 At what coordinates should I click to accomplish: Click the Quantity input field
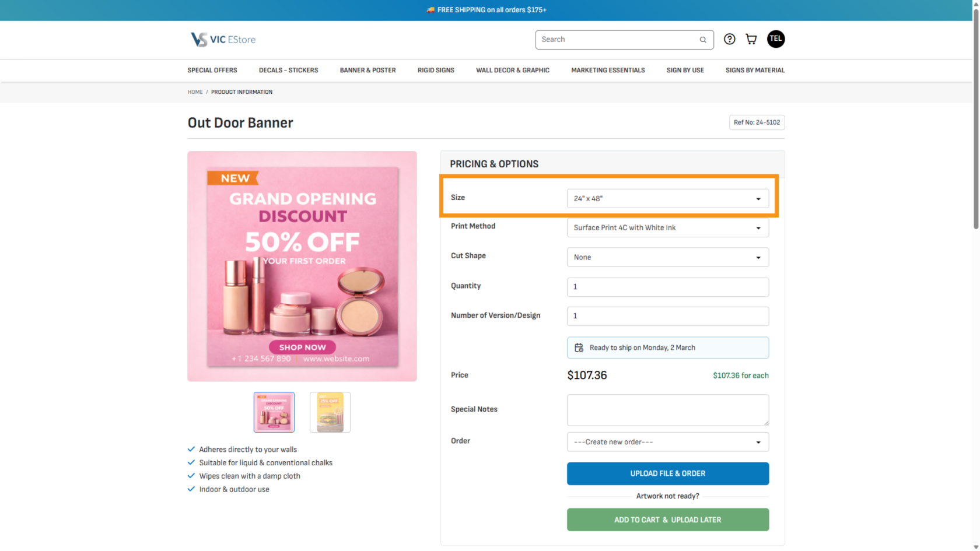[x=667, y=287]
